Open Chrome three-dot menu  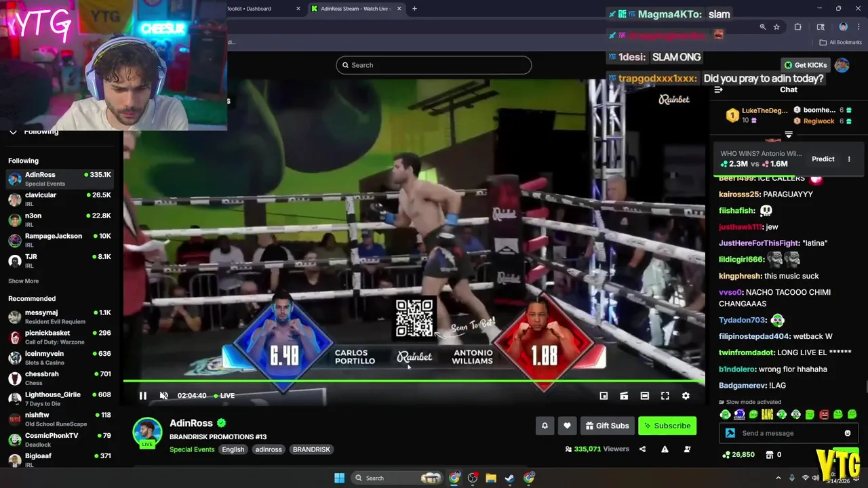(x=859, y=27)
